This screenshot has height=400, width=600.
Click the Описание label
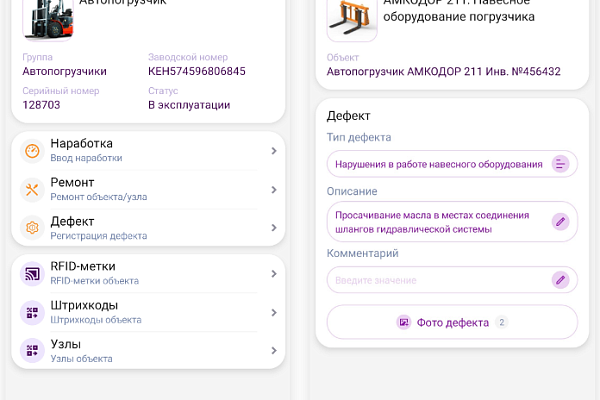point(352,191)
